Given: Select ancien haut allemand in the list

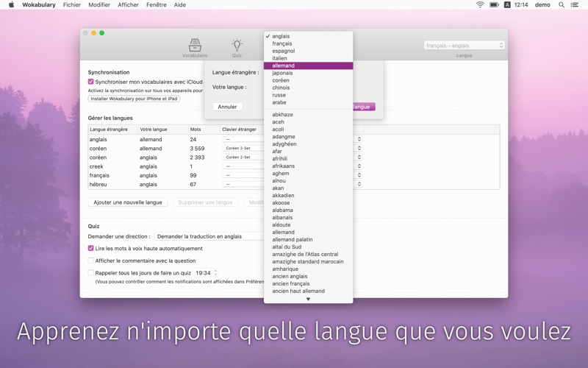Looking at the screenshot, I should pyautogui.click(x=308, y=291).
